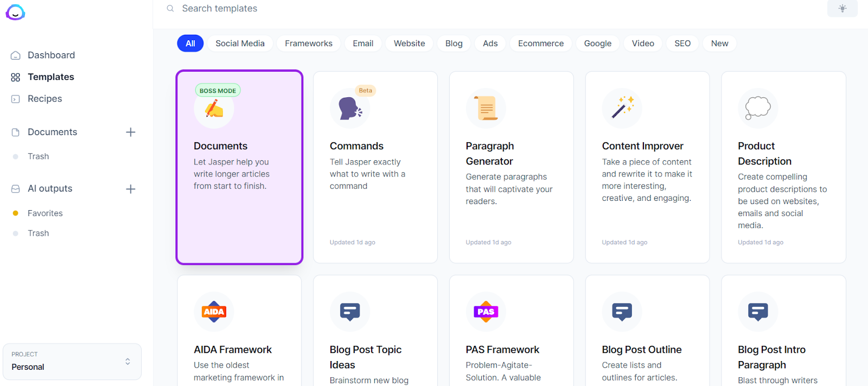Switch to the Blog filter
Image resolution: width=868 pixels, height=386 pixels.
(454, 43)
